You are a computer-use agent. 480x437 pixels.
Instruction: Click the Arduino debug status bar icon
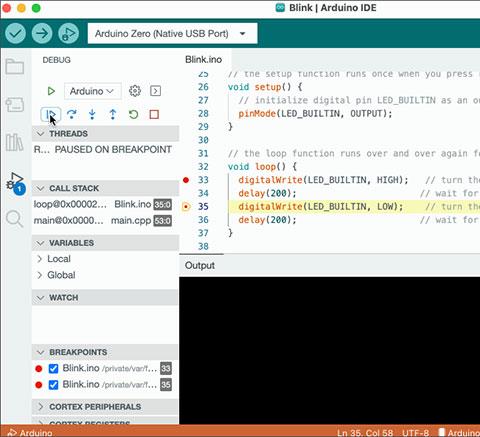pyautogui.click(x=12, y=433)
